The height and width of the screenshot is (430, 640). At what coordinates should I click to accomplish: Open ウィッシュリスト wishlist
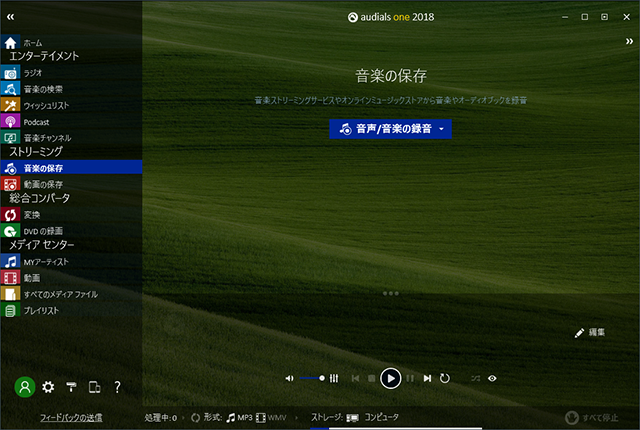tap(71, 105)
